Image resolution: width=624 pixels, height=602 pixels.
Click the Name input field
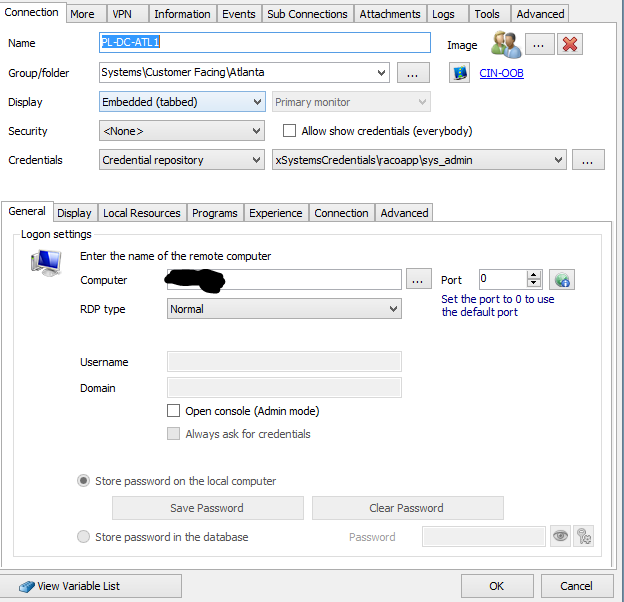265,43
